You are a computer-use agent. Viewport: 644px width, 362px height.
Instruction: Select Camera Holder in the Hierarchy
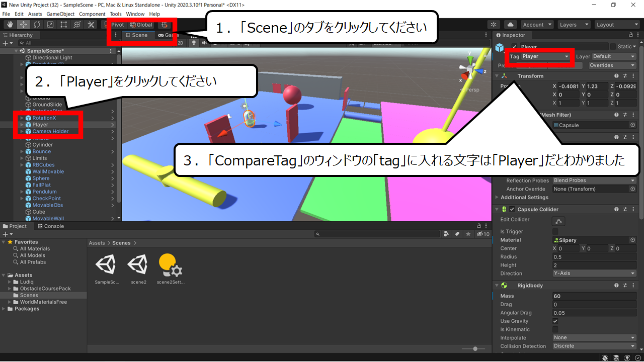(x=50, y=131)
